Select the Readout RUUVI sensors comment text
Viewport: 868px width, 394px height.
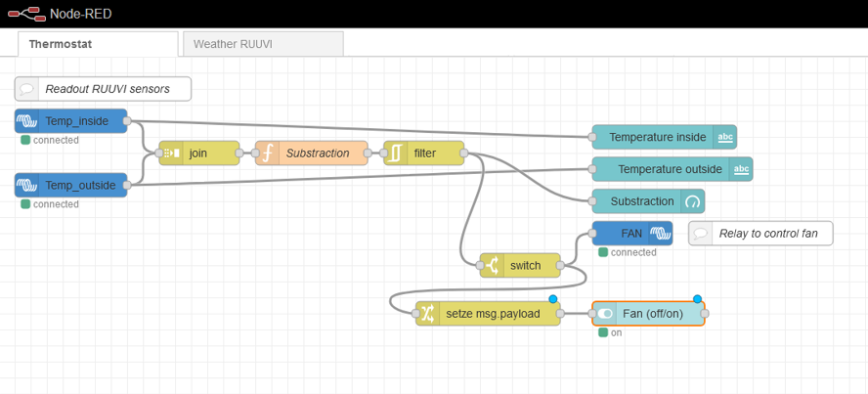pos(108,89)
